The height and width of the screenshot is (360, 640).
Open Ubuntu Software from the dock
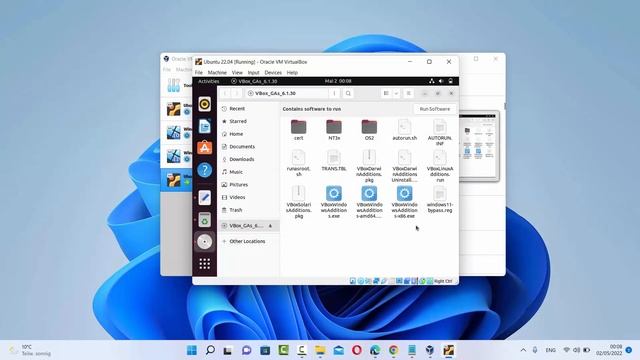pyautogui.click(x=204, y=148)
